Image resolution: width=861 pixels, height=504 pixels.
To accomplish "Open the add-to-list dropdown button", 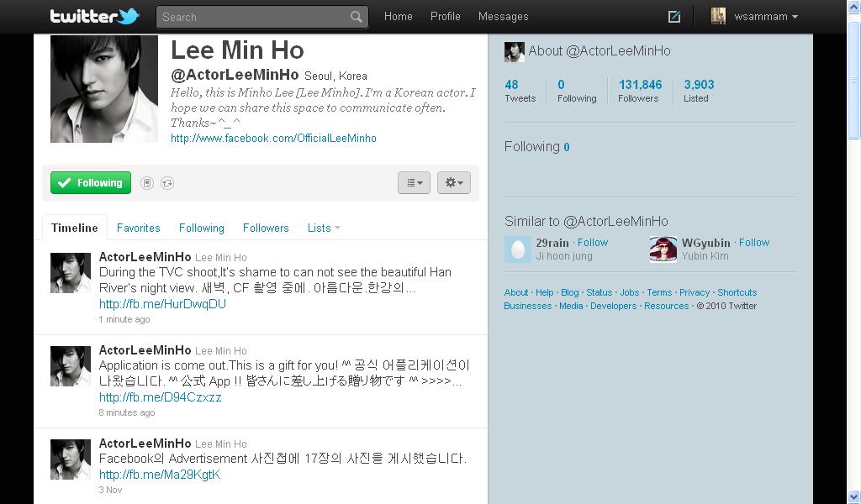I will (x=414, y=182).
